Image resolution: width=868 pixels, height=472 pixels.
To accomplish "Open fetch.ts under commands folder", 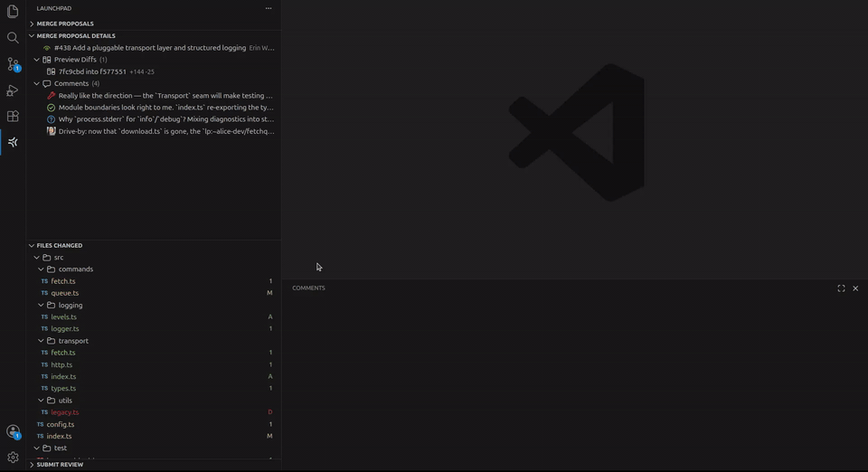I will click(x=154, y=281).
